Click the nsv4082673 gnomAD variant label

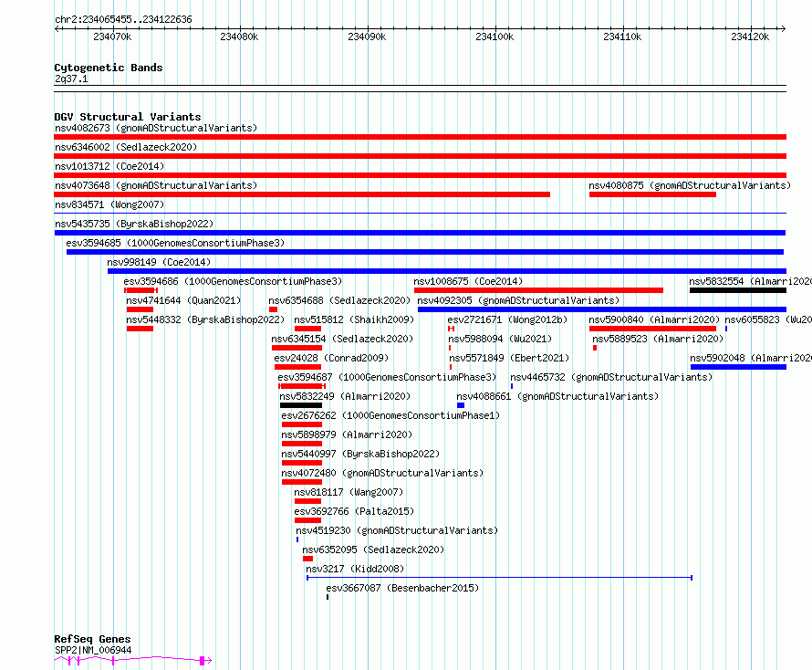(156, 128)
